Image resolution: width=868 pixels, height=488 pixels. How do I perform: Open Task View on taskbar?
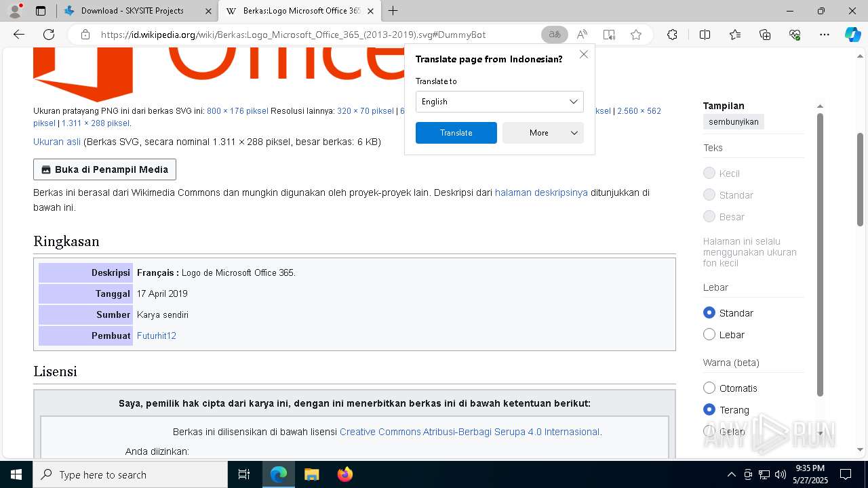(x=244, y=474)
